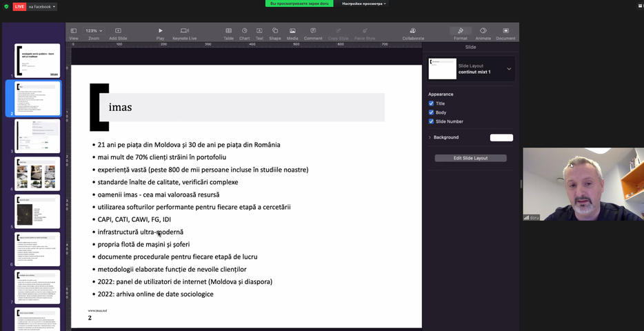644x331 pixels.
Task: Toggle the Body appearance checkbox
Action: (x=432, y=112)
